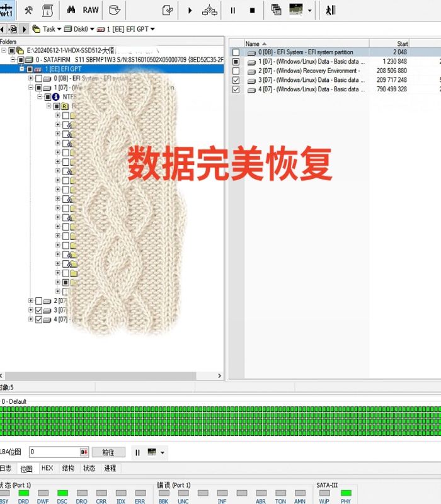Screen dimensions: 441x504
Task: Click the binoculars search icon
Action: coord(71,10)
